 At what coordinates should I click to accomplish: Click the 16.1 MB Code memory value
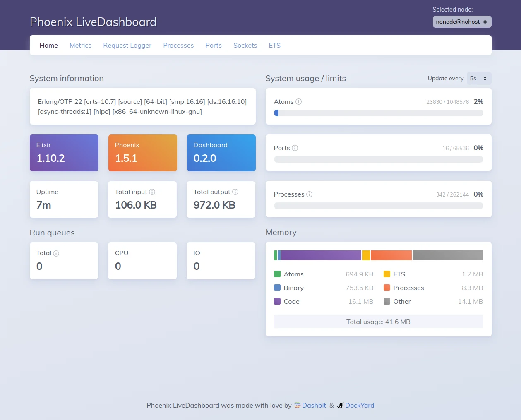pyautogui.click(x=361, y=301)
